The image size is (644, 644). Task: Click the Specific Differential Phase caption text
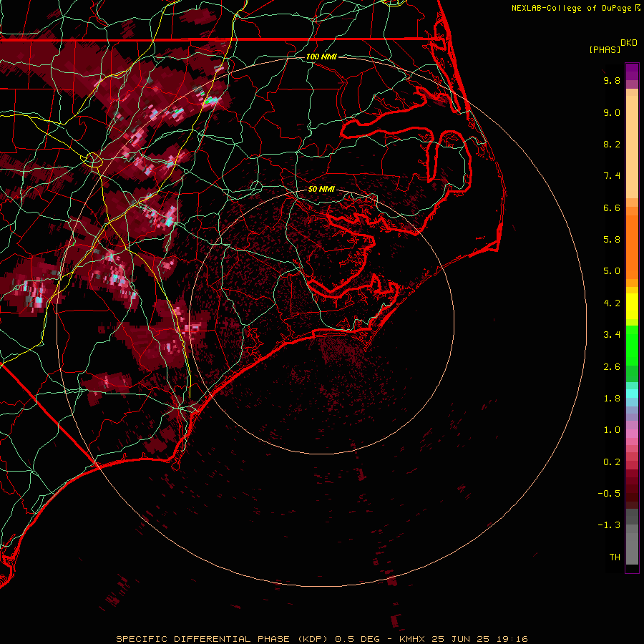click(322, 639)
